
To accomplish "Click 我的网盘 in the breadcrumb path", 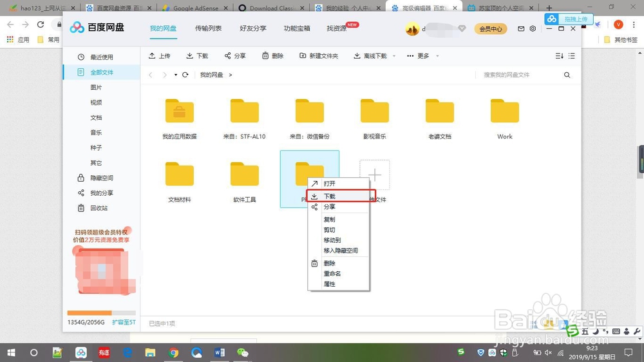I will [x=211, y=75].
